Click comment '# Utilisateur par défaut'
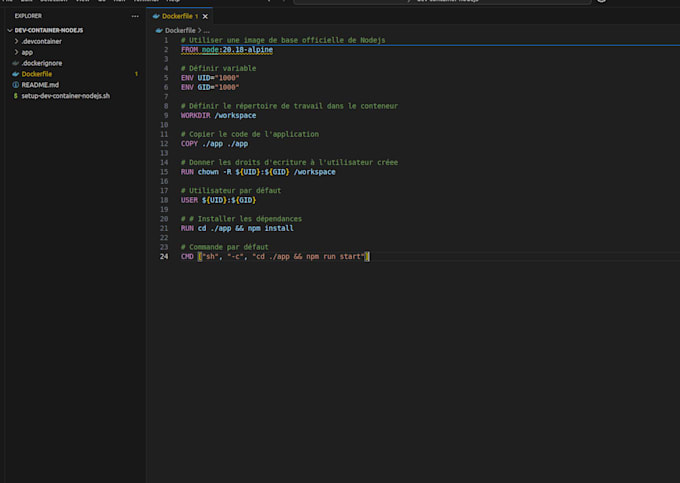Image resolution: width=680 pixels, height=483 pixels. pyautogui.click(x=231, y=190)
